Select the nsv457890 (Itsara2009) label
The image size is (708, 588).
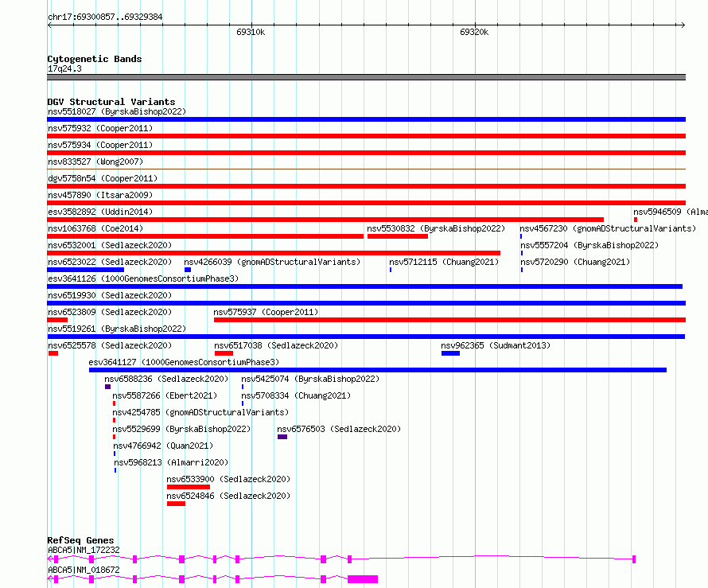(x=100, y=195)
